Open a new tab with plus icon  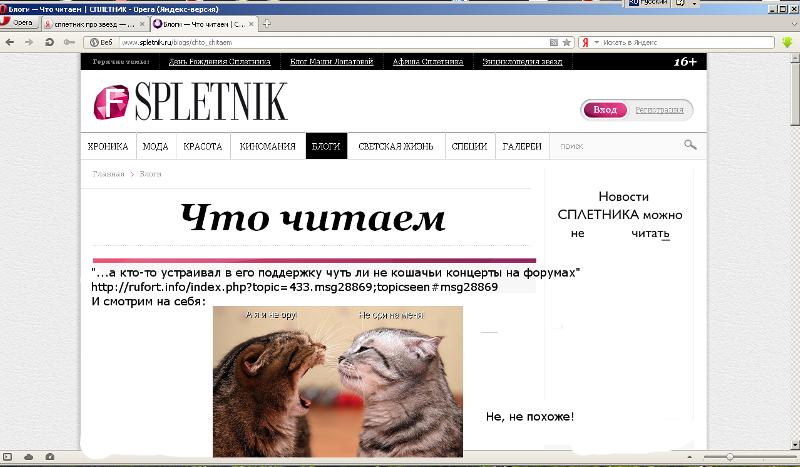[x=266, y=23]
